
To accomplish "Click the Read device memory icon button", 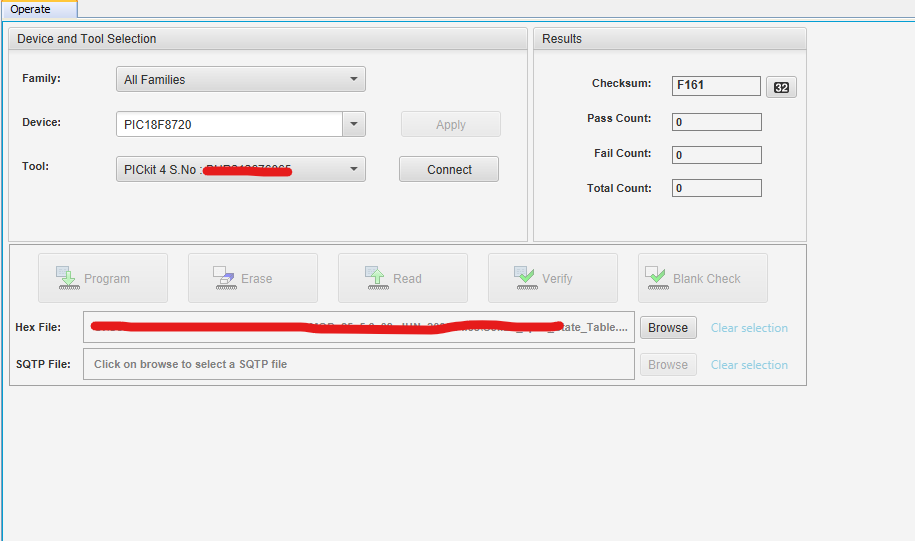I will coord(403,278).
